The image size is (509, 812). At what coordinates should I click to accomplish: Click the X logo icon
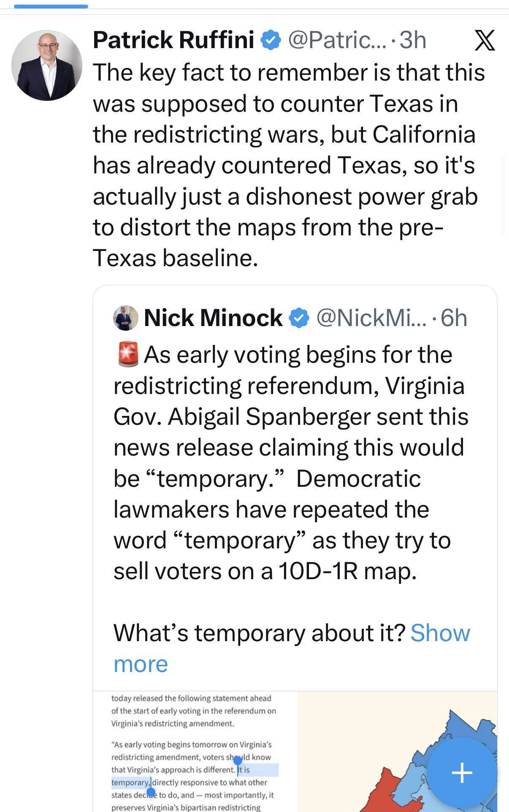485,40
